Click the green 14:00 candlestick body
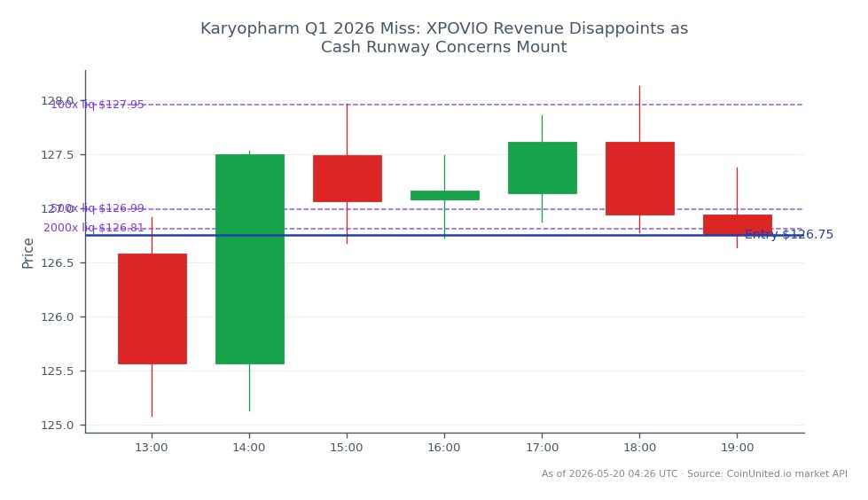Screen dimensions: 868x500 [250, 259]
